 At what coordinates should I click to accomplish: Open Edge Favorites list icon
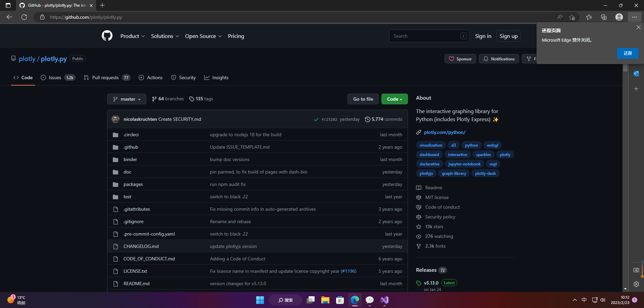click(x=589, y=17)
